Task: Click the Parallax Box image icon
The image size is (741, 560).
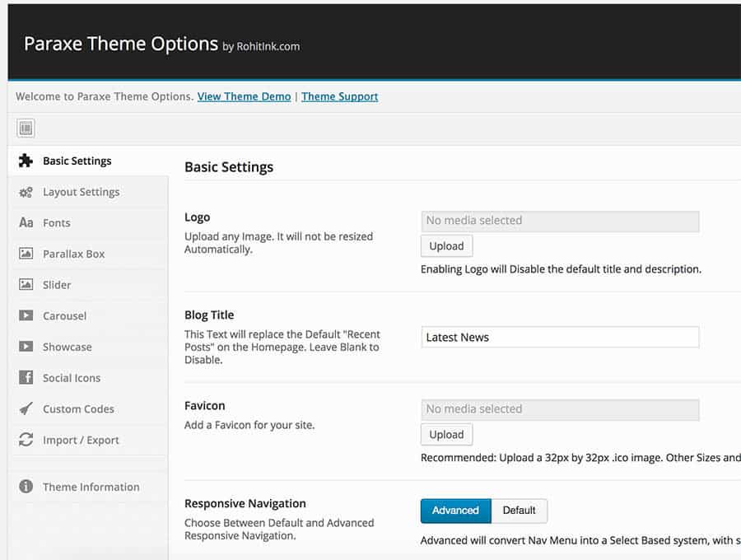Action: [26, 254]
